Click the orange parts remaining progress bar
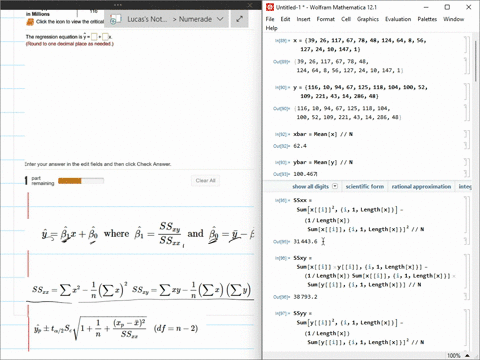480x360 pixels. click(x=81, y=181)
